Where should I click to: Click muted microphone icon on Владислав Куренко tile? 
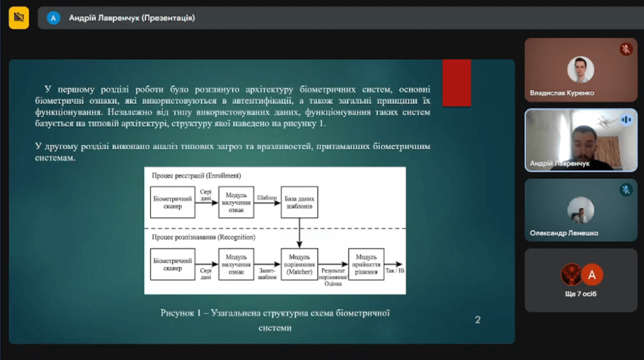pyautogui.click(x=626, y=49)
